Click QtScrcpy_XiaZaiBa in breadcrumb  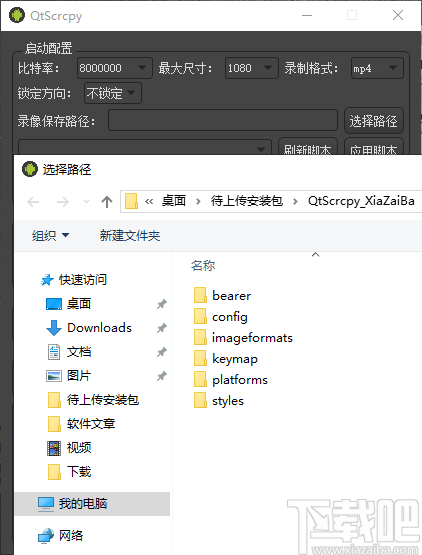(x=361, y=201)
